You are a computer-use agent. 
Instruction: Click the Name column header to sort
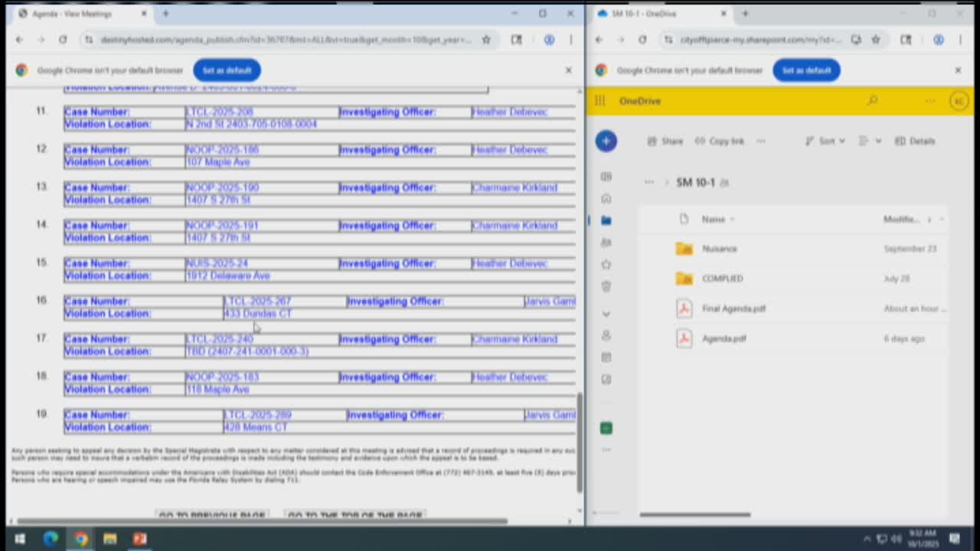[x=714, y=220]
